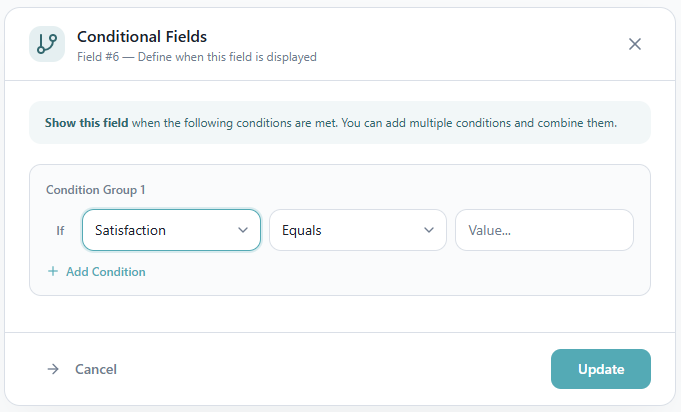The width and height of the screenshot is (681, 412).
Task: Open the Satisfaction field selector
Action: [x=160, y=230]
